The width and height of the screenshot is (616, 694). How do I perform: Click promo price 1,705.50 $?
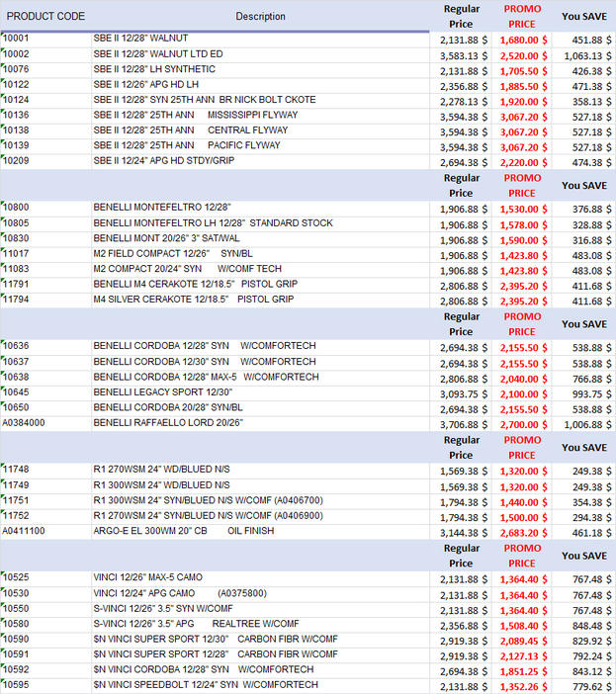(x=523, y=71)
